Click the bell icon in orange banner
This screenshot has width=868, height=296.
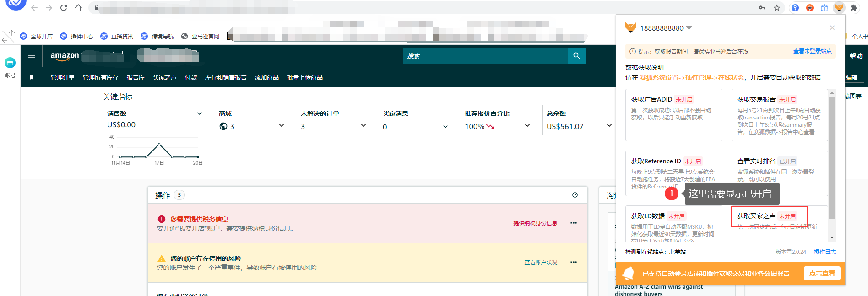pyautogui.click(x=628, y=273)
